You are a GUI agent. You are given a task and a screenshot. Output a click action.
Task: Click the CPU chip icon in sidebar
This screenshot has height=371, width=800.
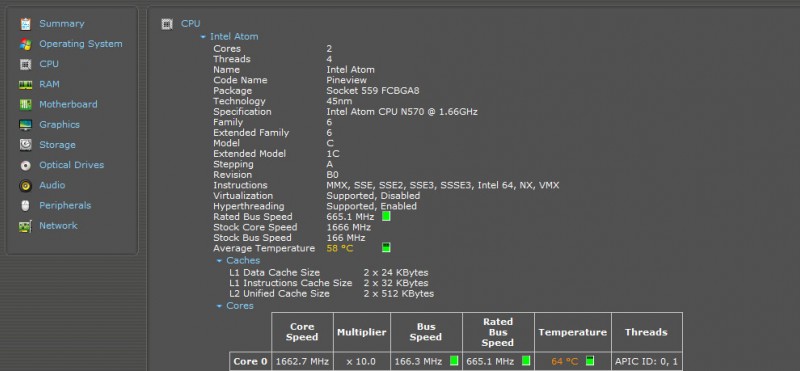26,64
